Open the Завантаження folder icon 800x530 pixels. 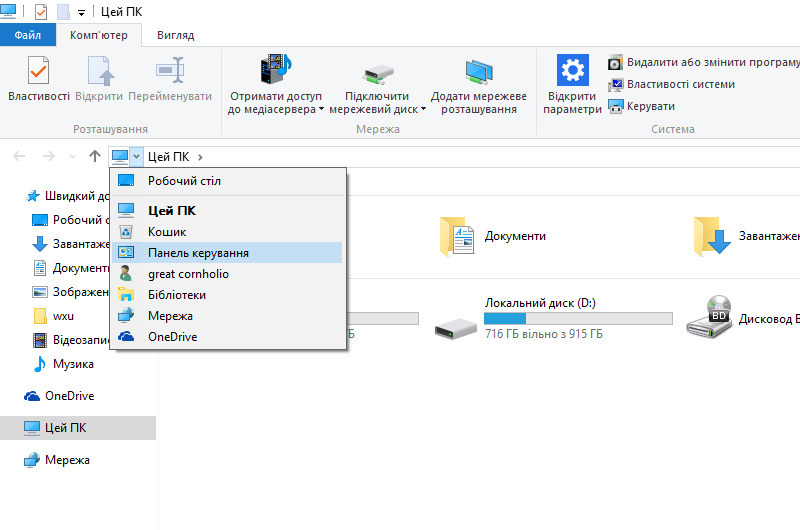click(x=713, y=236)
